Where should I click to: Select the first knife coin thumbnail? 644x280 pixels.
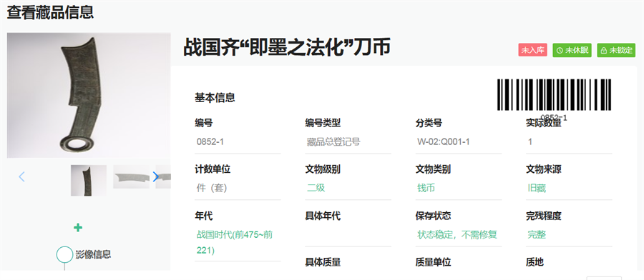(x=89, y=181)
